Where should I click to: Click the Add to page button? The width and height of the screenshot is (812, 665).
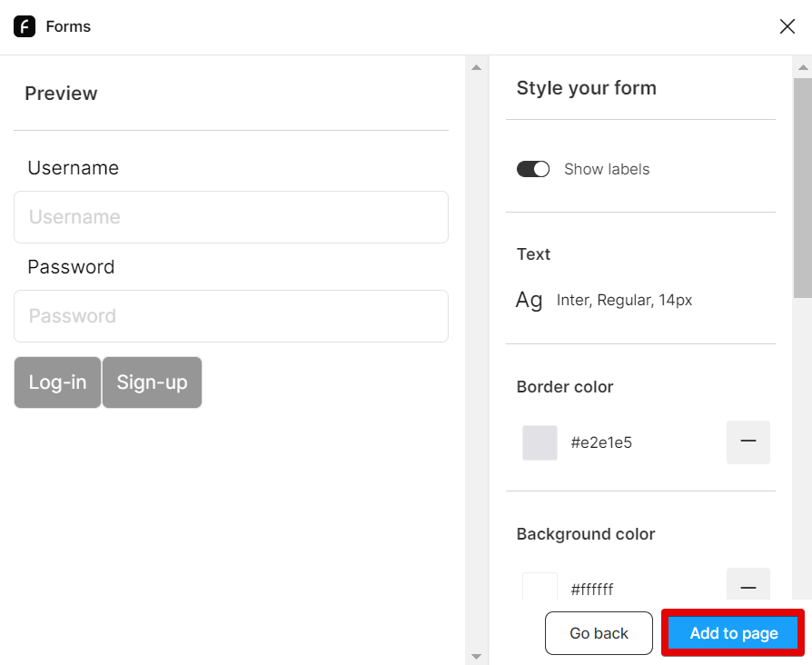[733, 633]
